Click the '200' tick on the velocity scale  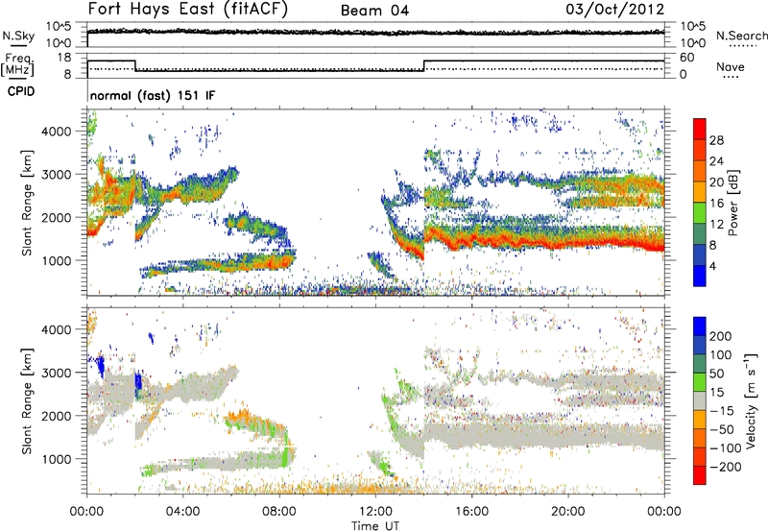click(720, 336)
